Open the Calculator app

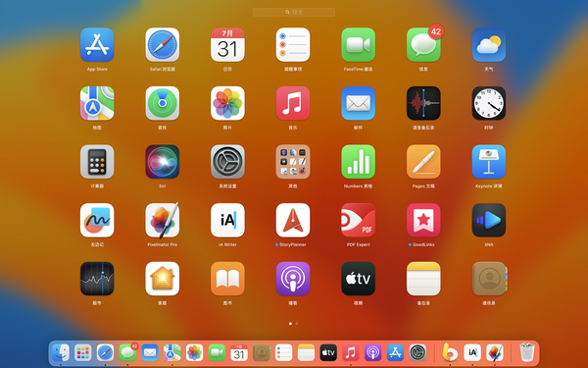point(97,162)
